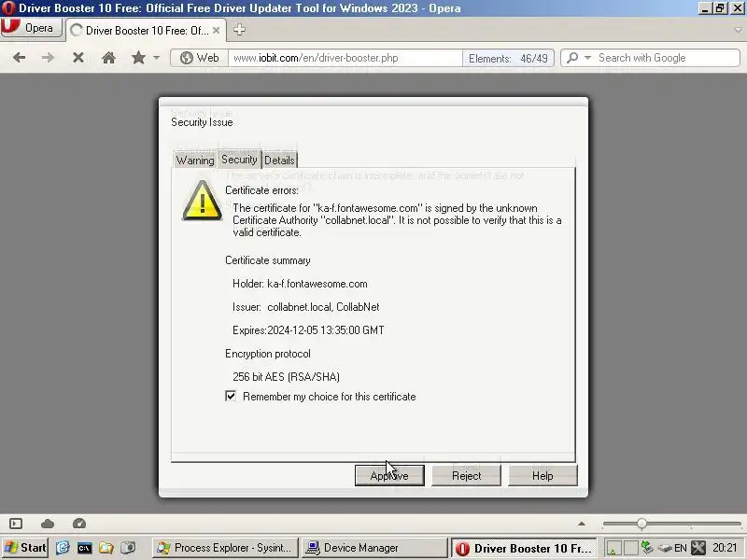Open the closed tabs trash dropdown
Image resolution: width=747 pixels, height=560 pixels.
click(738, 31)
